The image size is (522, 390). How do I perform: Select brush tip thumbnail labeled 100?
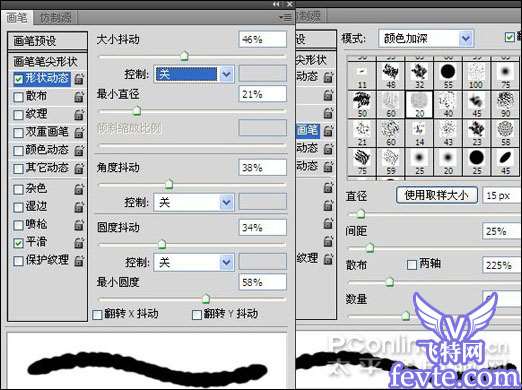pos(477,75)
